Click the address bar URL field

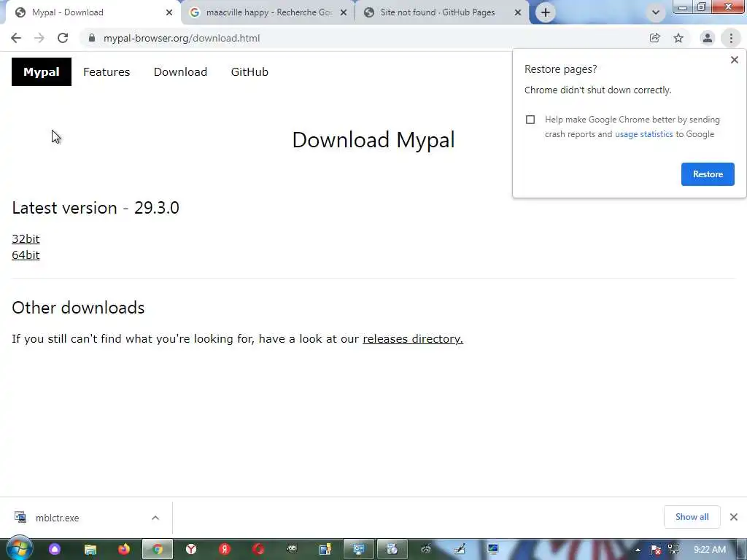tap(362, 38)
